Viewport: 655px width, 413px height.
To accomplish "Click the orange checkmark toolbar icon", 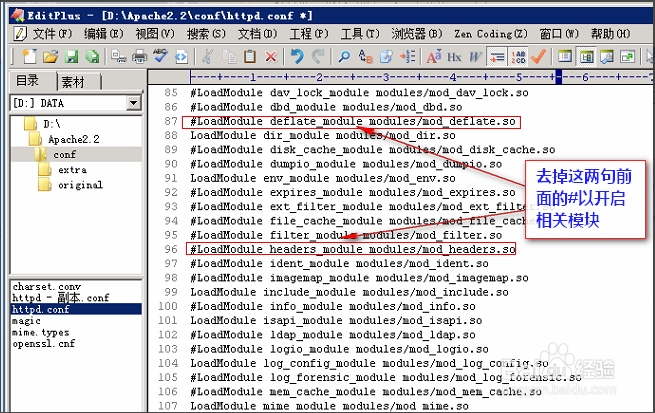I will coord(539,56).
